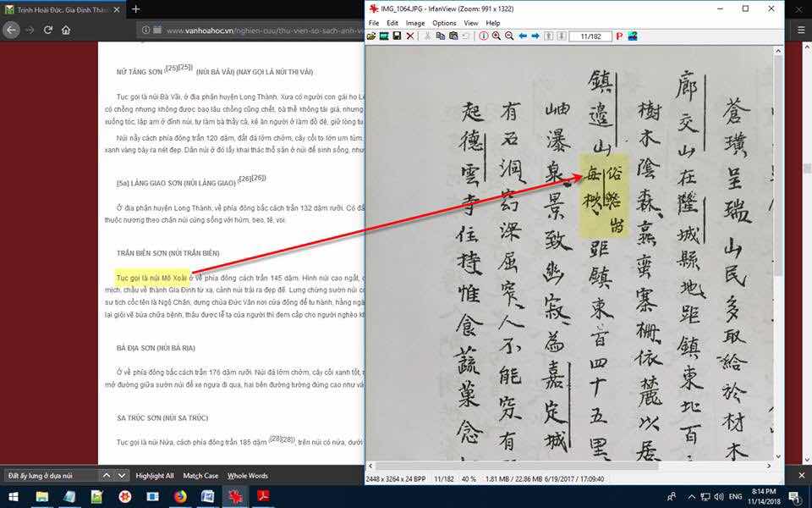
Task: Open the View menu in IrfanView
Action: point(471,23)
